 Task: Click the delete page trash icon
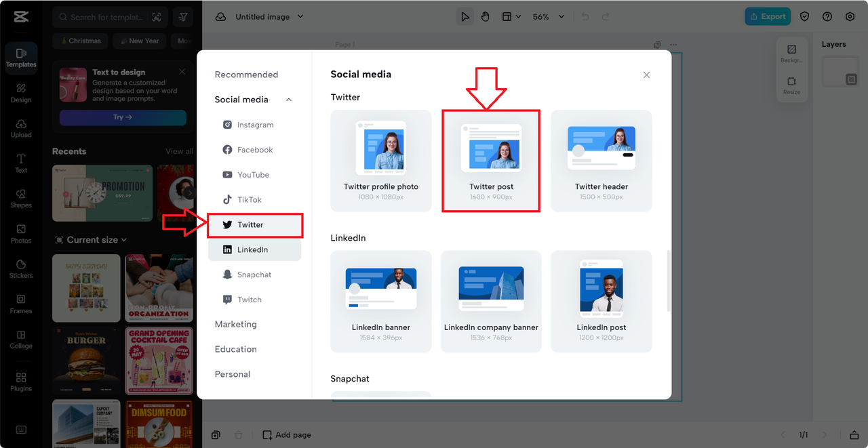238,435
